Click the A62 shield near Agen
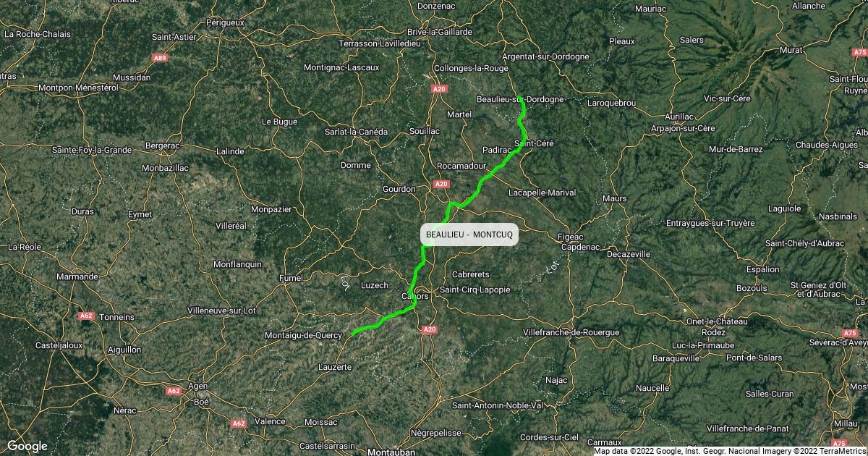This screenshot has height=456, width=868. click(174, 390)
